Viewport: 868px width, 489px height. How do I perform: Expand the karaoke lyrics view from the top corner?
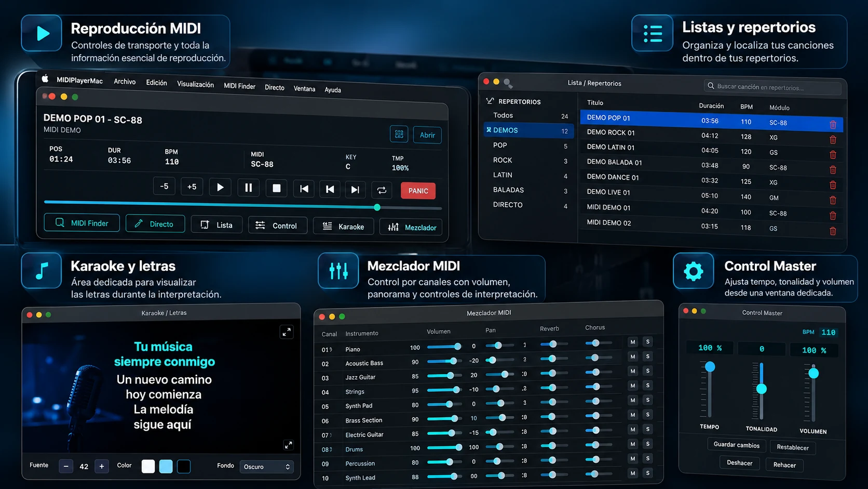286,332
